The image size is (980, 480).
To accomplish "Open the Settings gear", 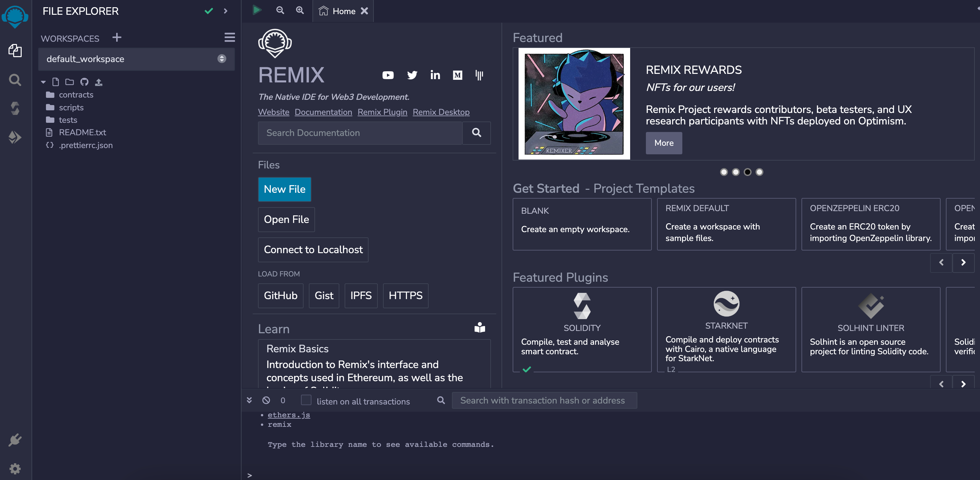I will [15, 469].
